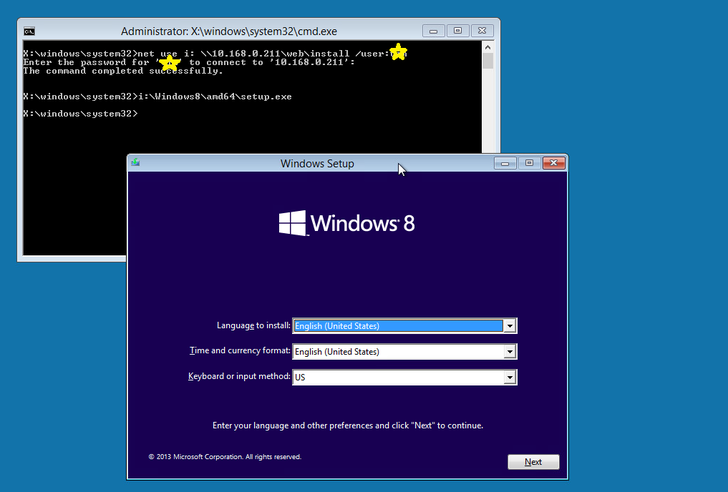728x492 pixels.
Task: Click the cmd.exe title bar system icon
Action: tap(29, 31)
